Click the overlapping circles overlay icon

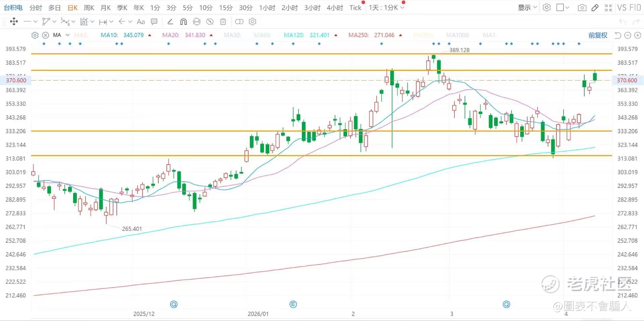(239, 22)
